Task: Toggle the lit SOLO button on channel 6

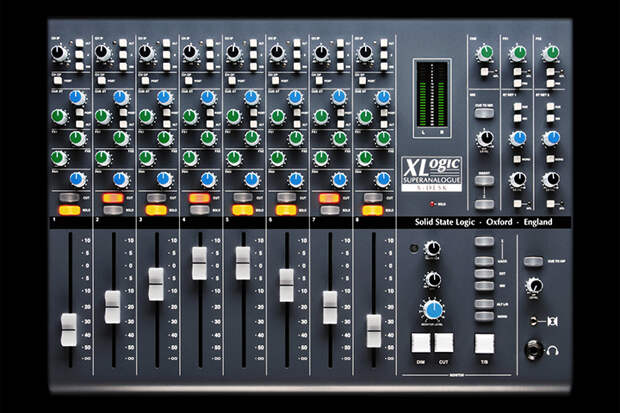Action: [x=286, y=210]
